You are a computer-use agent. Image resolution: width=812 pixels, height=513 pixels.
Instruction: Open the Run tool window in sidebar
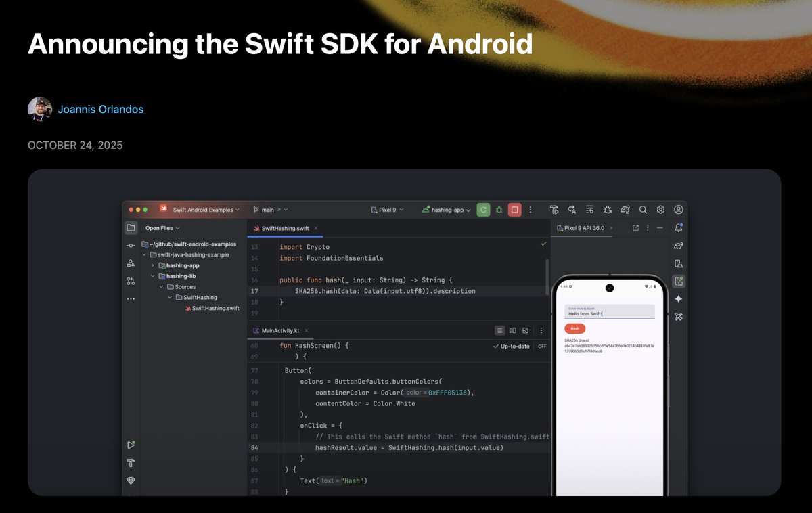point(131,445)
